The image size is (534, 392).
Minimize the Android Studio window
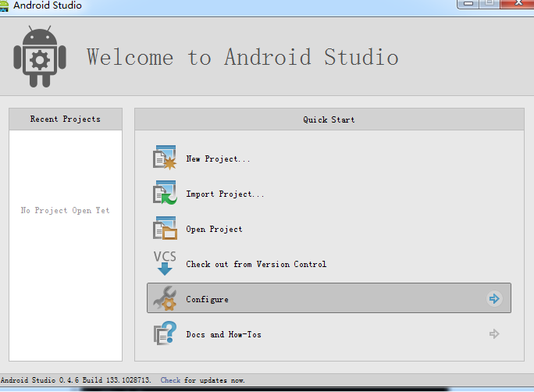click(468, 3)
